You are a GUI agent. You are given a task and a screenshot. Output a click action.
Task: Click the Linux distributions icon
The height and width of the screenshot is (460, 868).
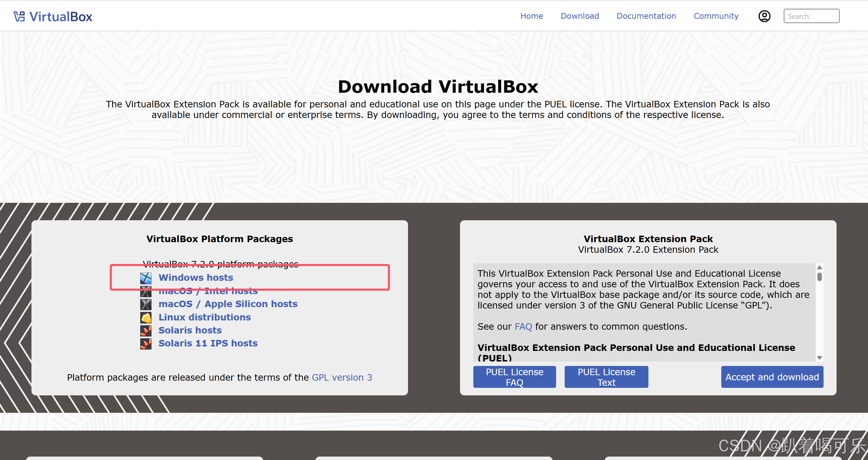(x=146, y=318)
